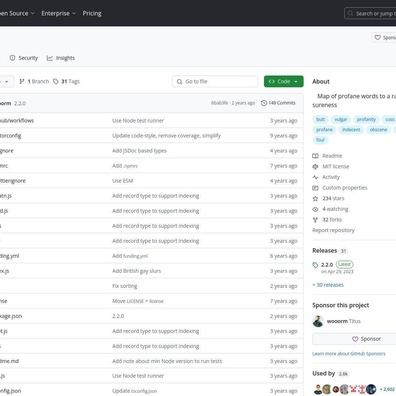Screen dimensions: 396x396
Task: Click the MIT license scale icon
Action: (315, 166)
